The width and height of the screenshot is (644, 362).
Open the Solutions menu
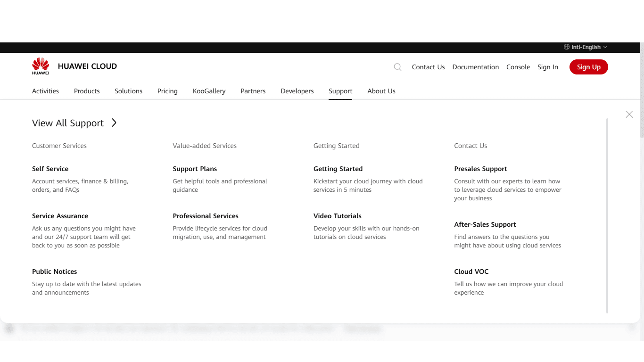click(x=128, y=91)
